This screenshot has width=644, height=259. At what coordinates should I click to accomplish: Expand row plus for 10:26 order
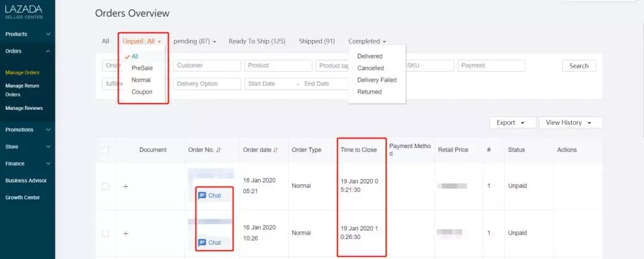126,233
